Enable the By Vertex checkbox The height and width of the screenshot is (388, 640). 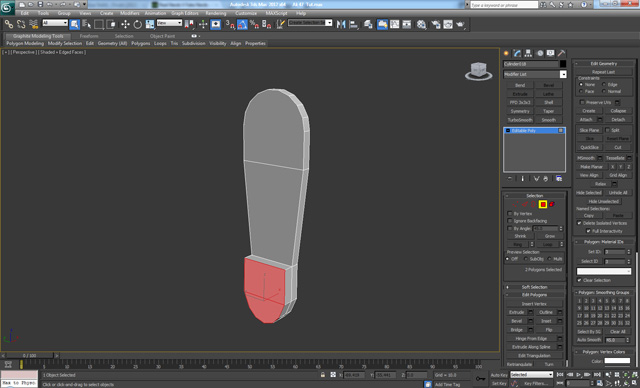(510, 213)
